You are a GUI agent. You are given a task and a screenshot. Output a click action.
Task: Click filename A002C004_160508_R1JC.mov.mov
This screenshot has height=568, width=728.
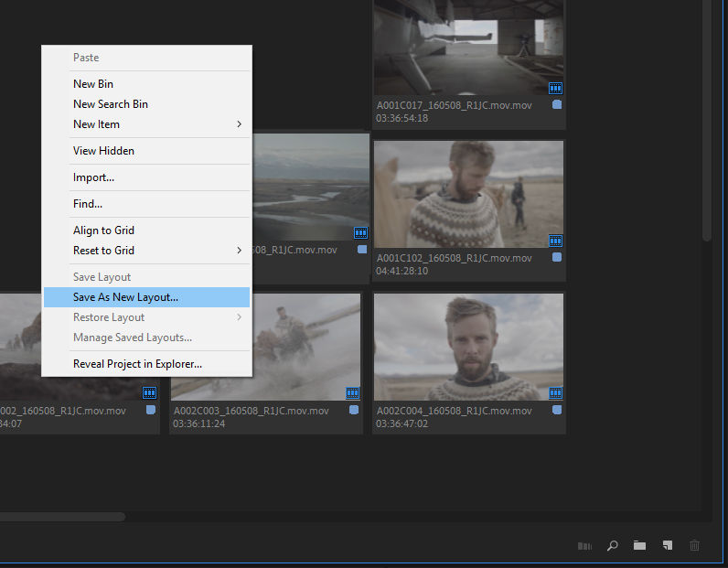point(454,411)
